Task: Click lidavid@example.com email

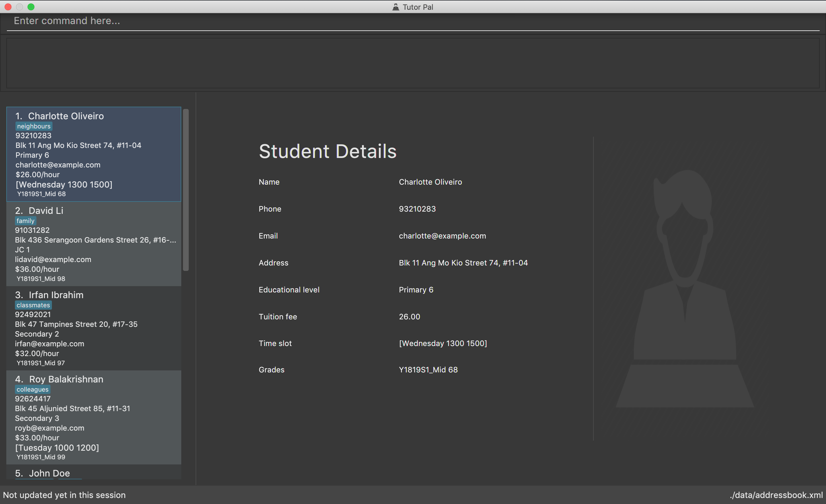Action: click(x=53, y=259)
